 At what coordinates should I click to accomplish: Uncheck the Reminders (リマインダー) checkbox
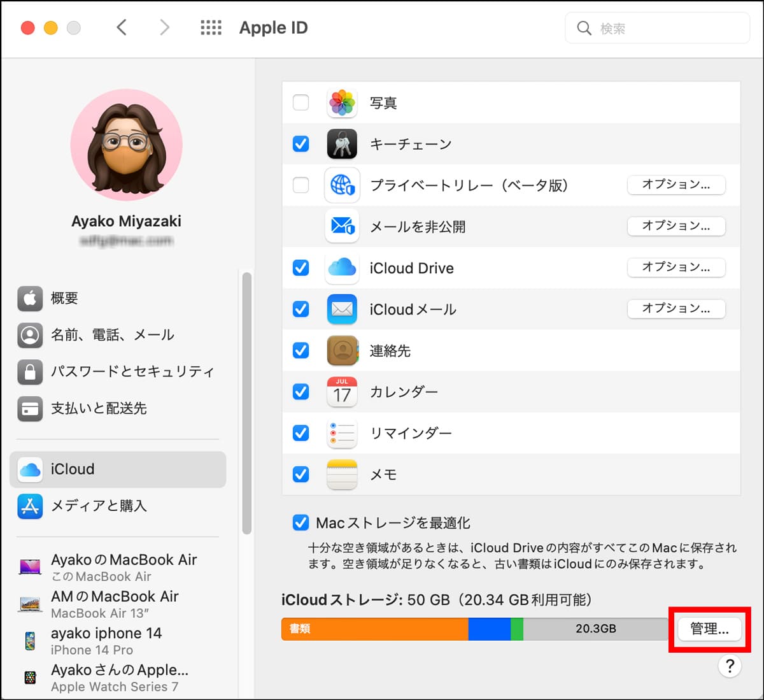pos(301,433)
